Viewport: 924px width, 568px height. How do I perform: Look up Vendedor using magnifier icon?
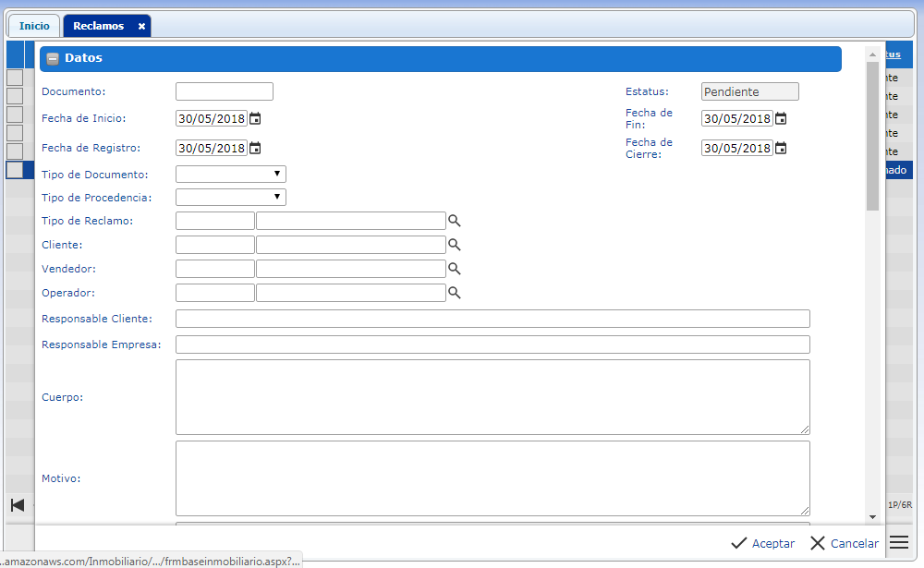tap(454, 269)
